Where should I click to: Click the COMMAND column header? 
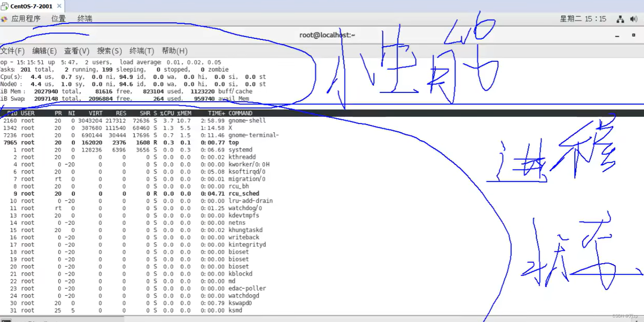(240, 113)
